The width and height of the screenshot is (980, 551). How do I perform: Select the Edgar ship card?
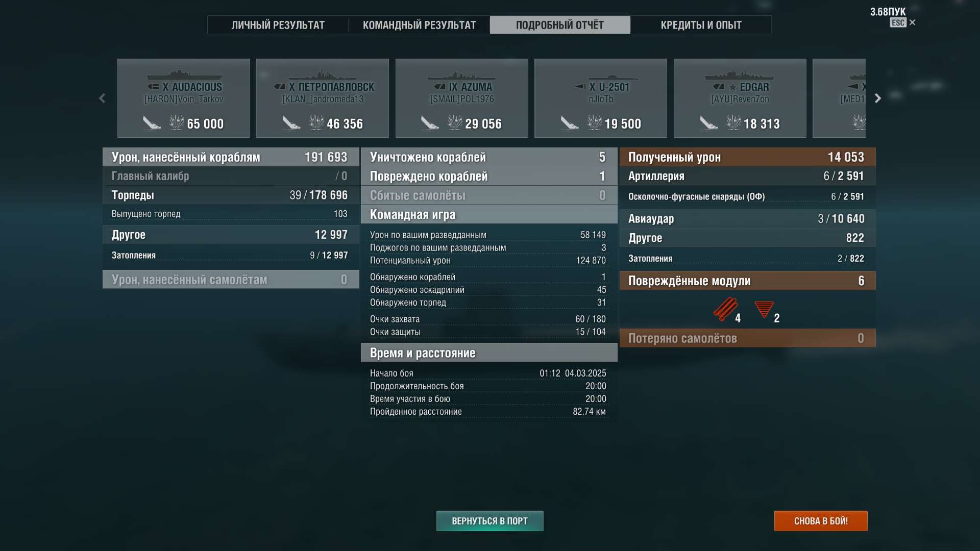click(x=740, y=98)
